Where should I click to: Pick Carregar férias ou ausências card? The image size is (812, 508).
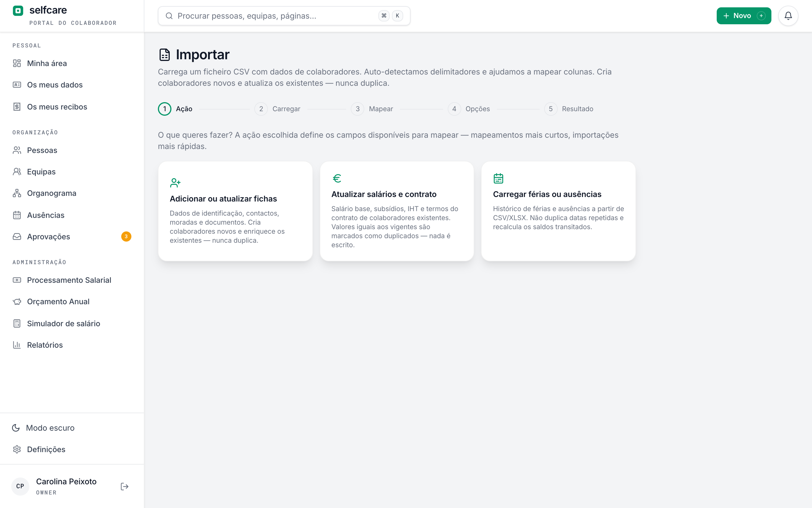(558, 211)
